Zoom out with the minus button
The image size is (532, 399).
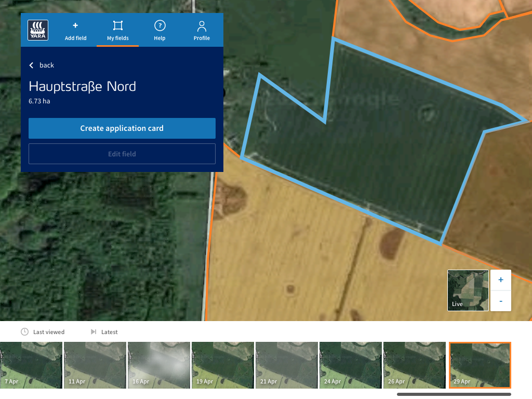[500, 301]
